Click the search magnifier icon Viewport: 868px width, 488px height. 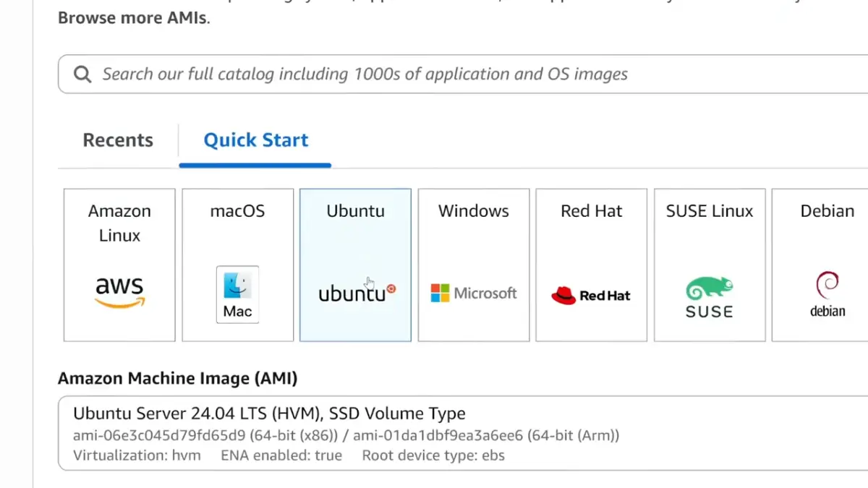click(82, 73)
